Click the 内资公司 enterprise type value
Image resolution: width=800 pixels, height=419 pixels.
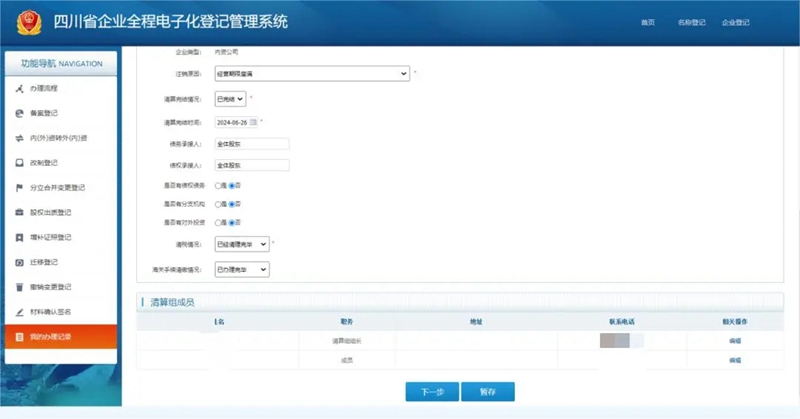(x=226, y=52)
